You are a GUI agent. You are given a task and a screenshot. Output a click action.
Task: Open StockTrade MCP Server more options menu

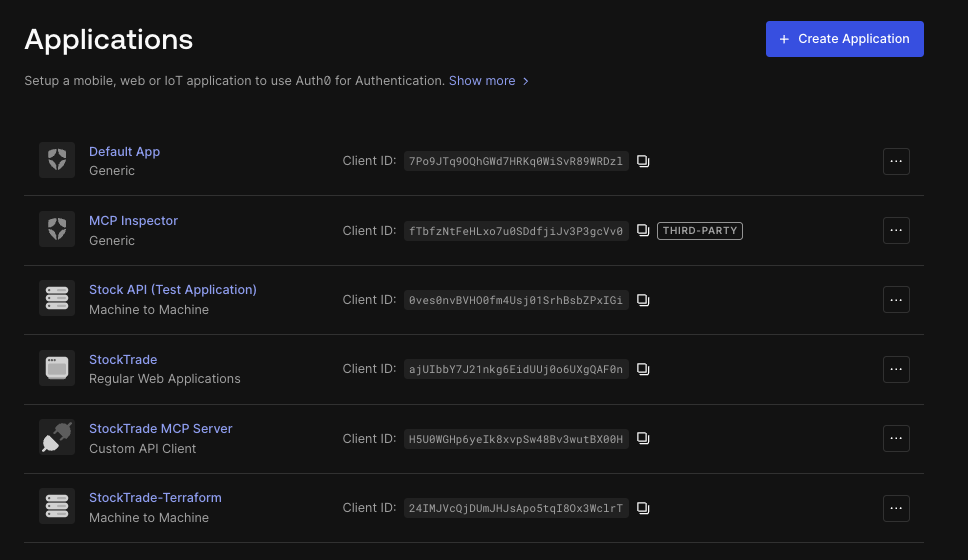(x=896, y=438)
